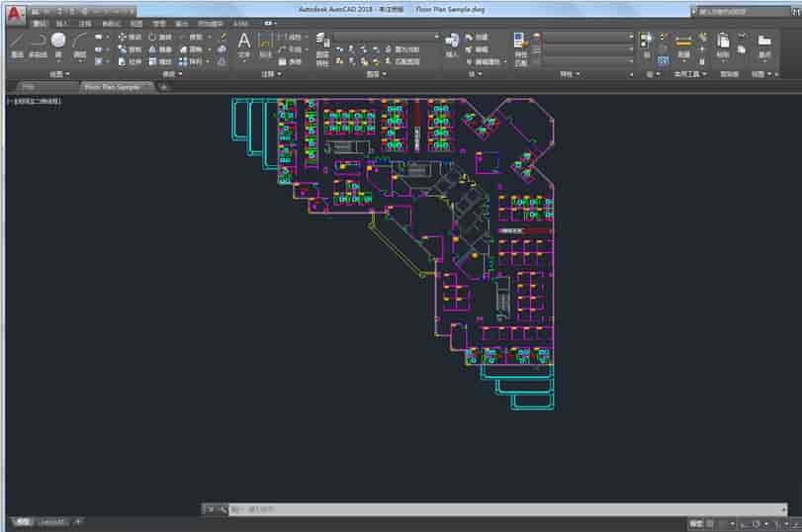
Task: Select the Line drawing tool
Action: 17,45
